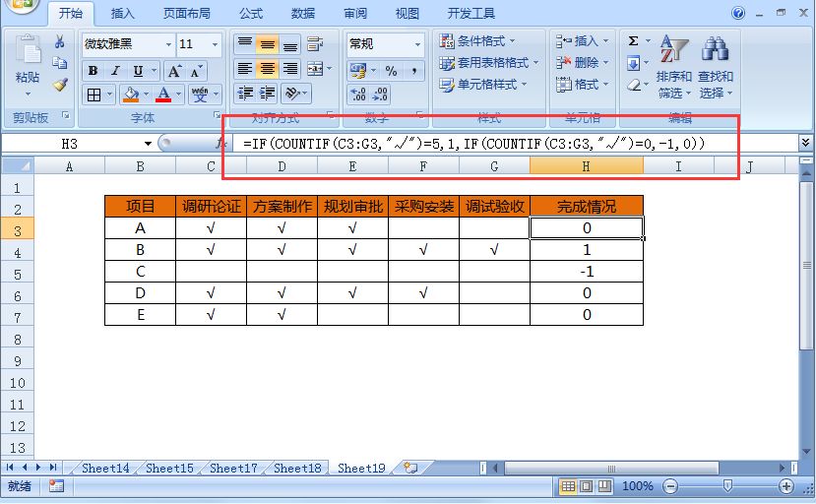Switch to 页面布局 ribbon tab
Viewport: 816px width, 504px height.
[187, 13]
